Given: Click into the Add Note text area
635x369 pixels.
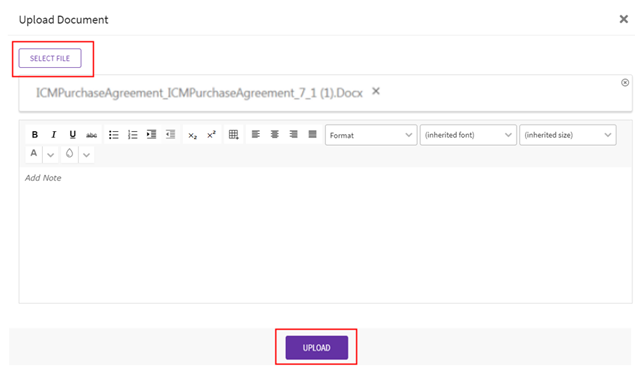Looking at the screenshot, I should [325, 235].
